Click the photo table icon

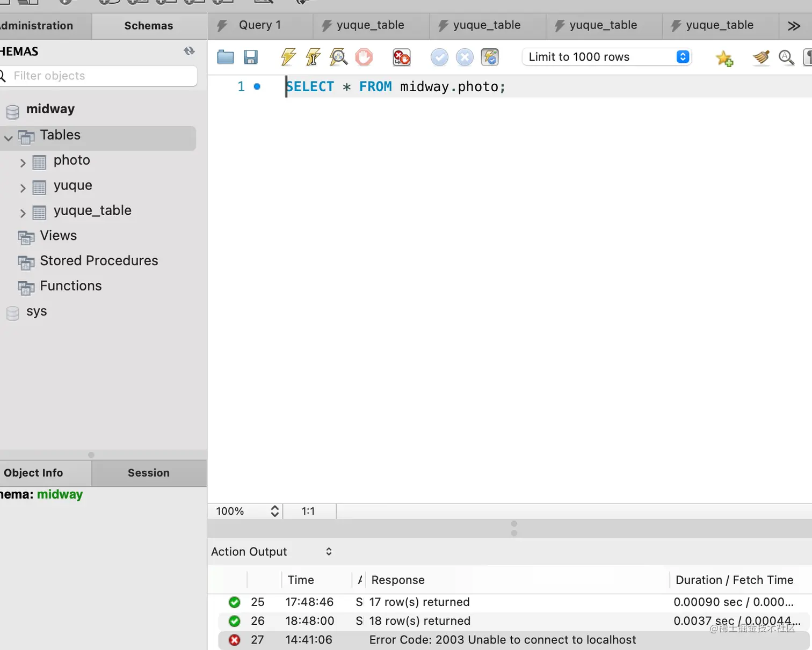pyautogui.click(x=39, y=162)
